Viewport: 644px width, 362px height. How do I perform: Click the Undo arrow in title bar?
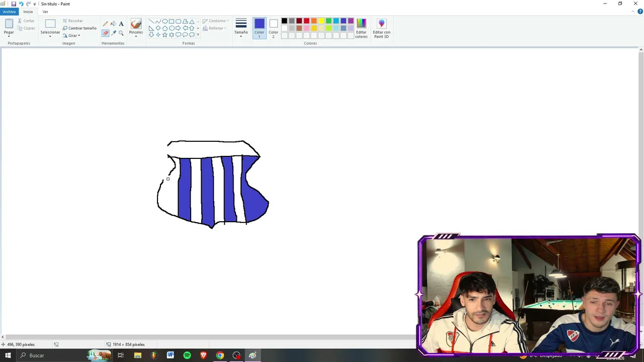click(x=21, y=4)
